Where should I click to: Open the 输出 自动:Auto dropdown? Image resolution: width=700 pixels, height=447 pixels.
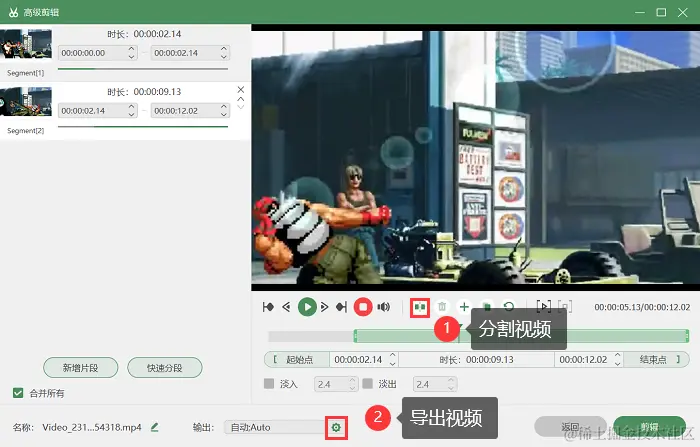point(276,427)
